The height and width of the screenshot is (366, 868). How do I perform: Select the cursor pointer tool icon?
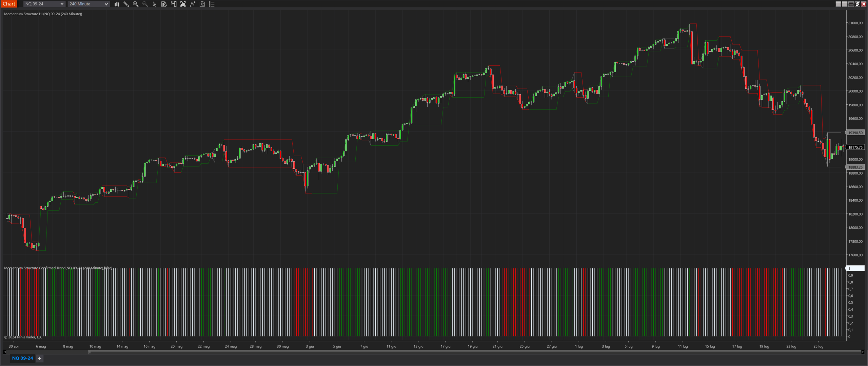[x=155, y=4]
